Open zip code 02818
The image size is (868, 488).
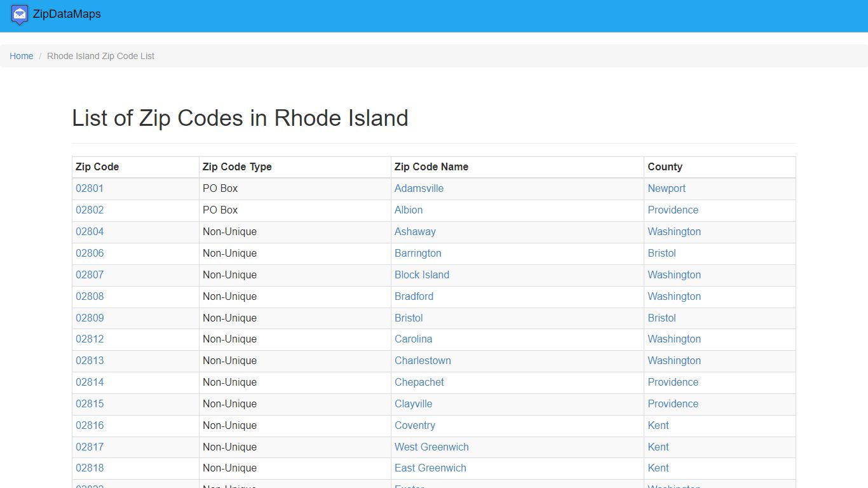tap(90, 468)
